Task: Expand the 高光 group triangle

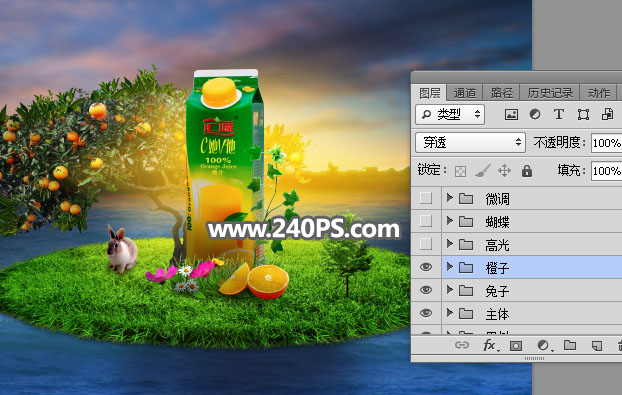Action: click(449, 244)
